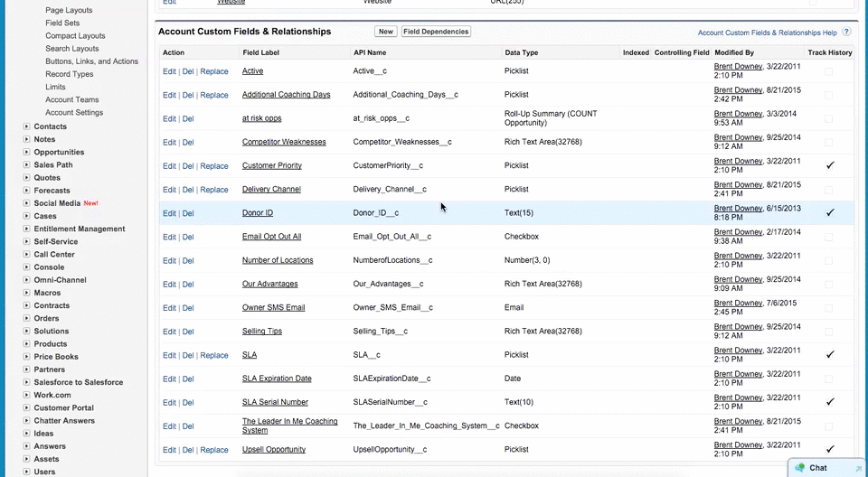The image size is (868, 477).
Task: Expand the Products section arrow
Action: click(26, 343)
